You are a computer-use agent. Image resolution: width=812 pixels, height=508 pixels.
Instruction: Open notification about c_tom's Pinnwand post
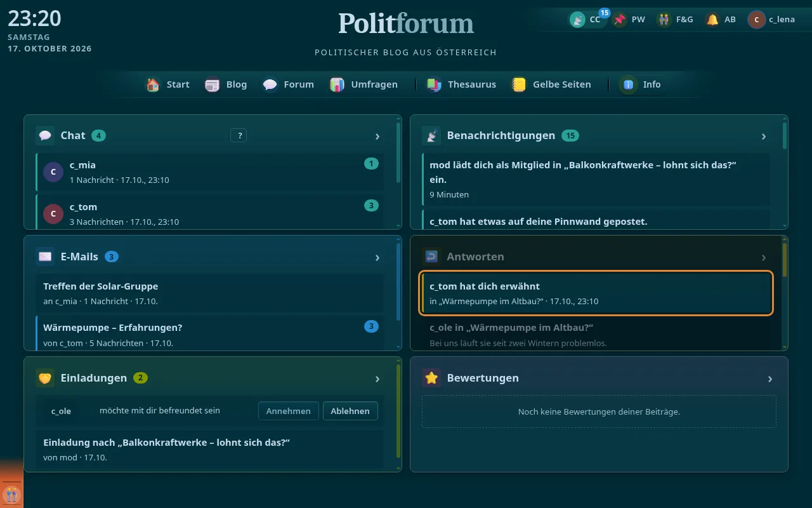[596, 219]
